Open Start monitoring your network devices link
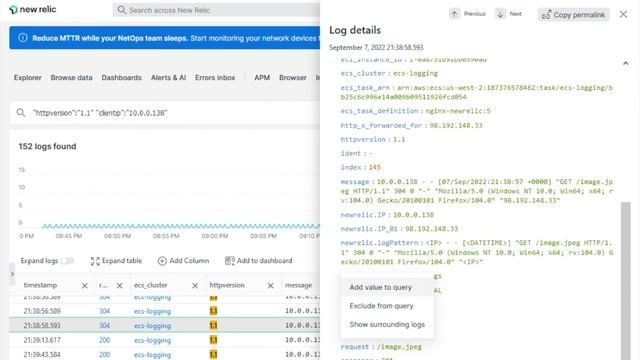Viewport: 640px width, 360px height. point(255,38)
